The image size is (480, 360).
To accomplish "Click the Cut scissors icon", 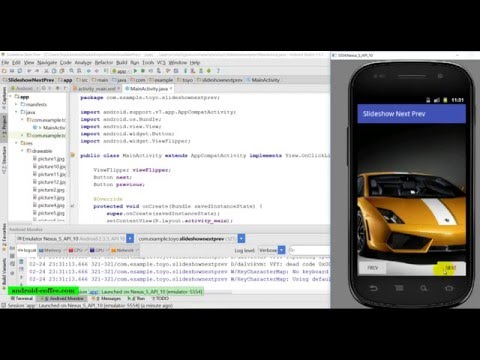I will [x=46, y=71].
